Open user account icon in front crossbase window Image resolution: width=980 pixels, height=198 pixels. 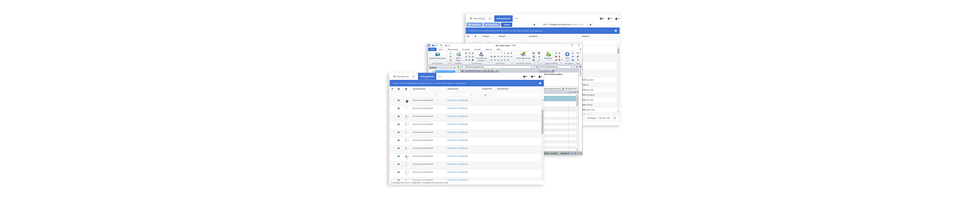pos(540,77)
